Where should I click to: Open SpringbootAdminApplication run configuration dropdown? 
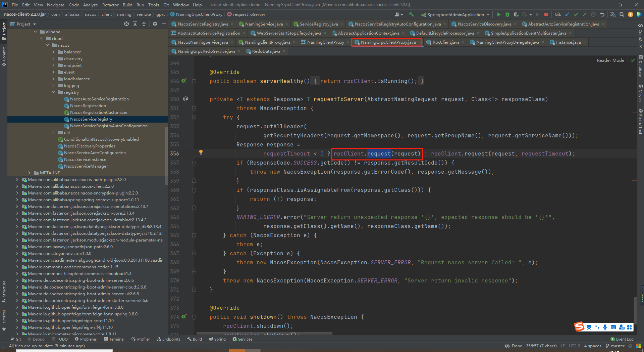[x=455, y=14]
